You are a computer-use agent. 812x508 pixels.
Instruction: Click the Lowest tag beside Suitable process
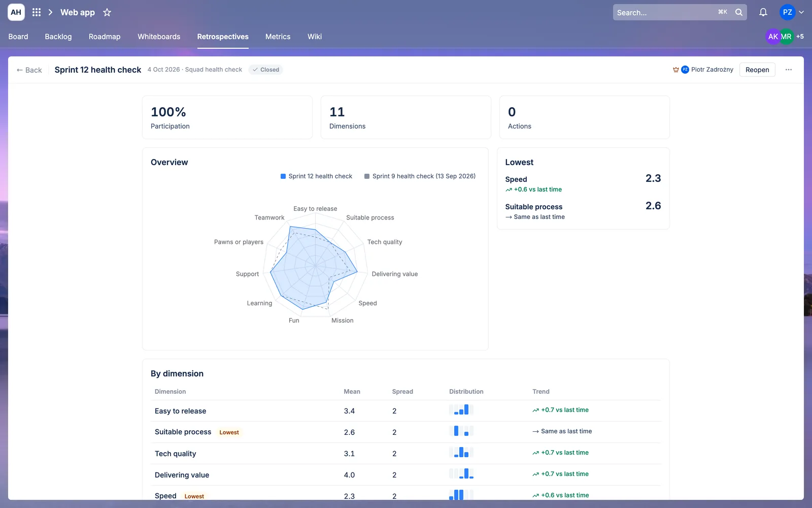coord(229,432)
